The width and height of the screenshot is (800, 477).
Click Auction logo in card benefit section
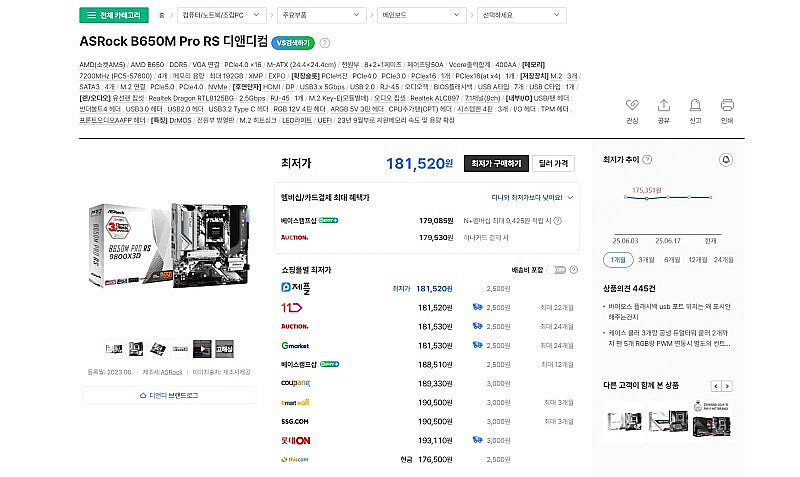pos(294,238)
